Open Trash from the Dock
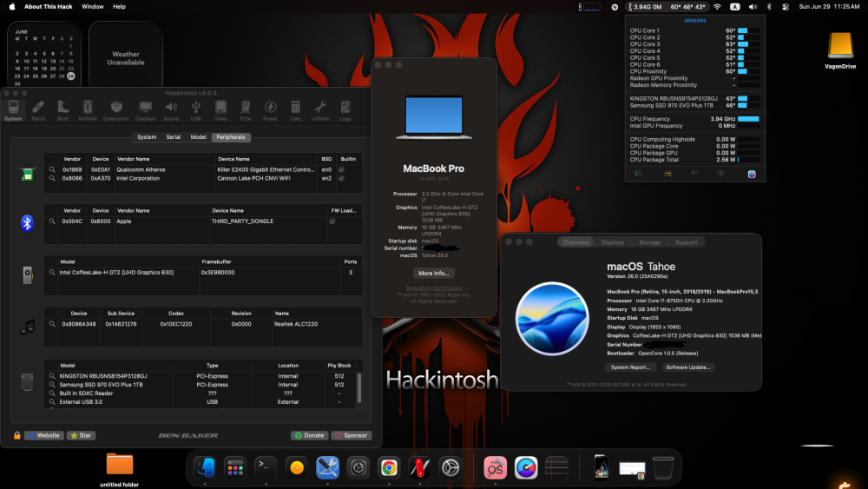 click(x=662, y=467)
